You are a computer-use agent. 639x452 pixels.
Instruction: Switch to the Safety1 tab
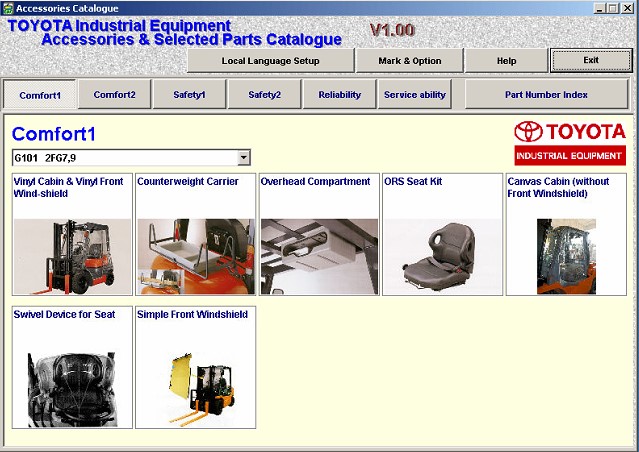click(x=189, y=95)
